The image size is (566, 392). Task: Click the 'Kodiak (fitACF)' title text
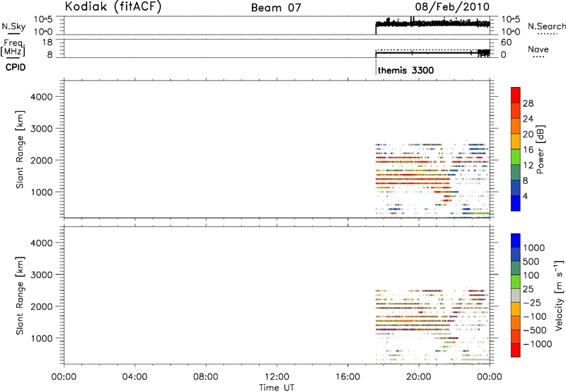pos(113,7)
